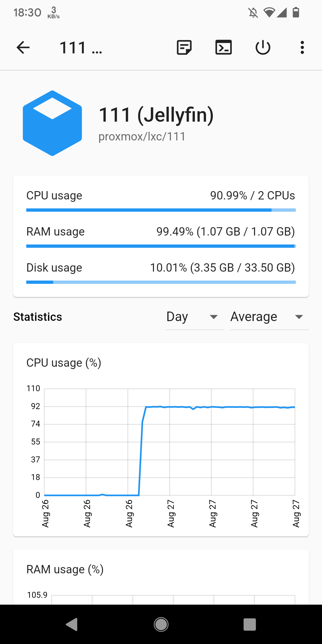Expand the Average statistics dropdown
Screen dimensions: 322x644
(x=262, y=317)
